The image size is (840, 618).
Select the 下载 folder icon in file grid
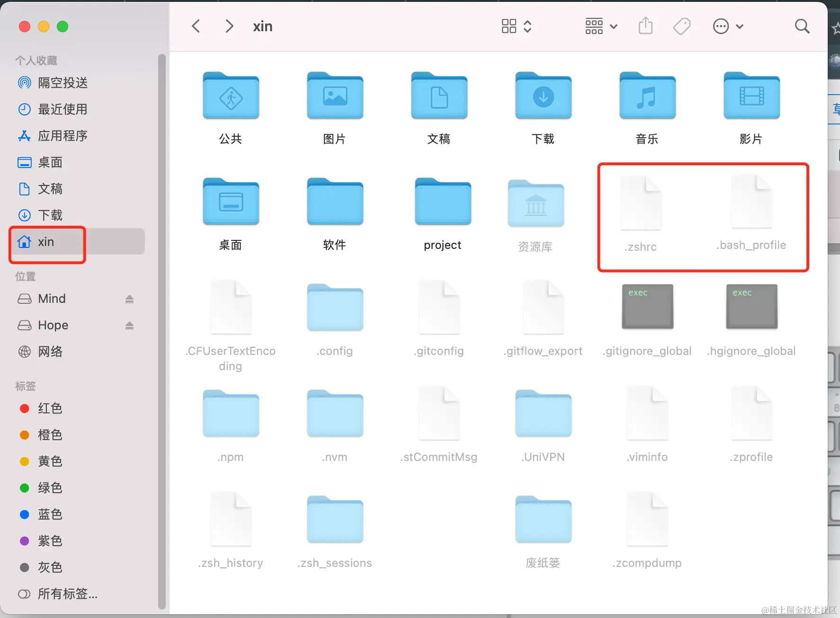tap(543, 96)
